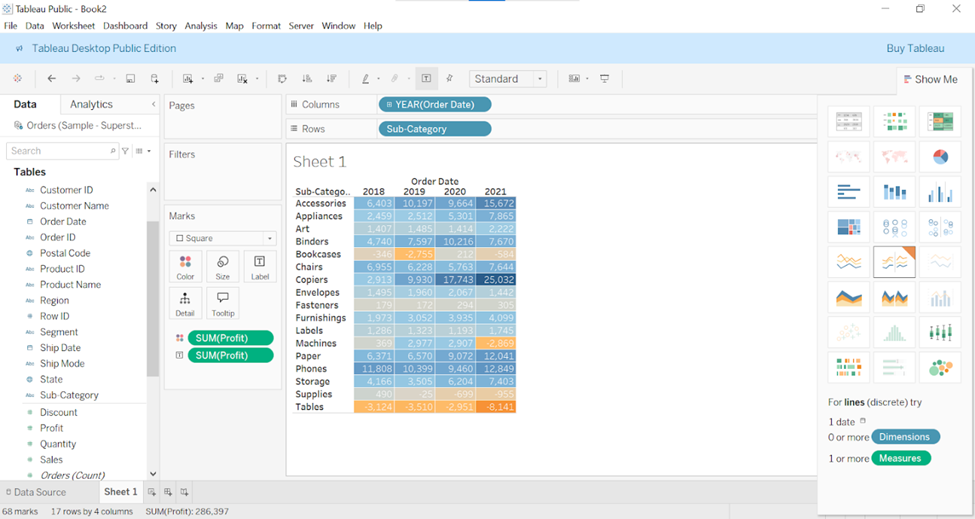The image size is (975, 519).
Task: Click the new dashboard icon in bottom tab bar
Action: (x=168, y=492)
